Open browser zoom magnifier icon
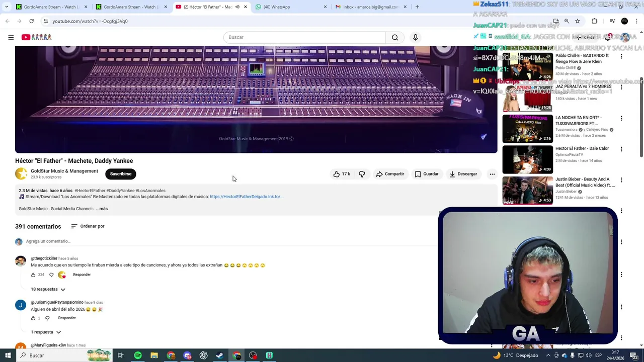Screen dimensions: 644x362 tap(567, 21)
